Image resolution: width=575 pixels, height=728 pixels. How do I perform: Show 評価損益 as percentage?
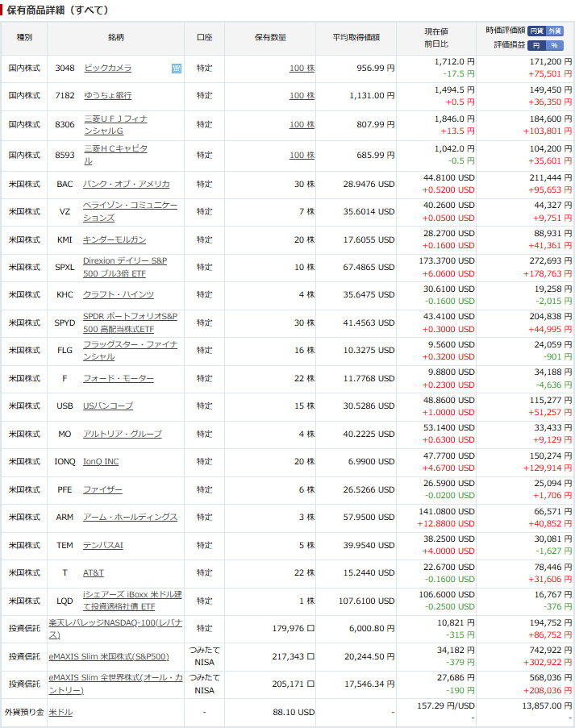pos(555,45)
